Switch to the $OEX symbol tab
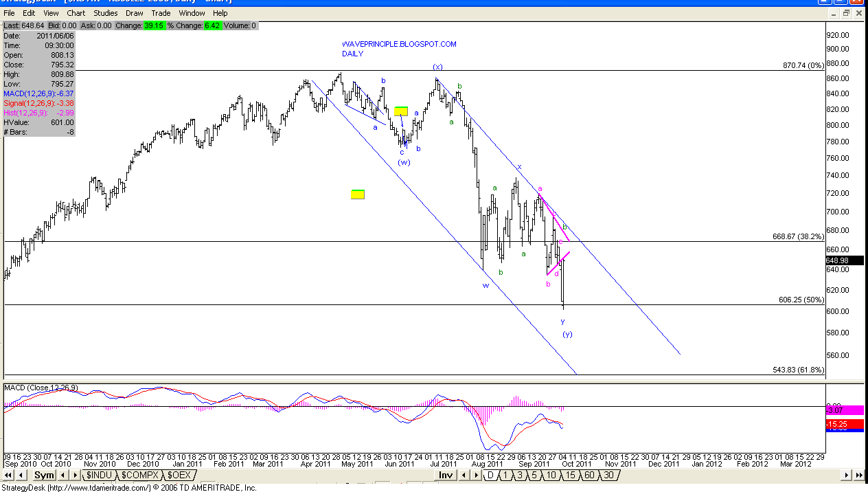The image size is (868, 492). point(179,475)
